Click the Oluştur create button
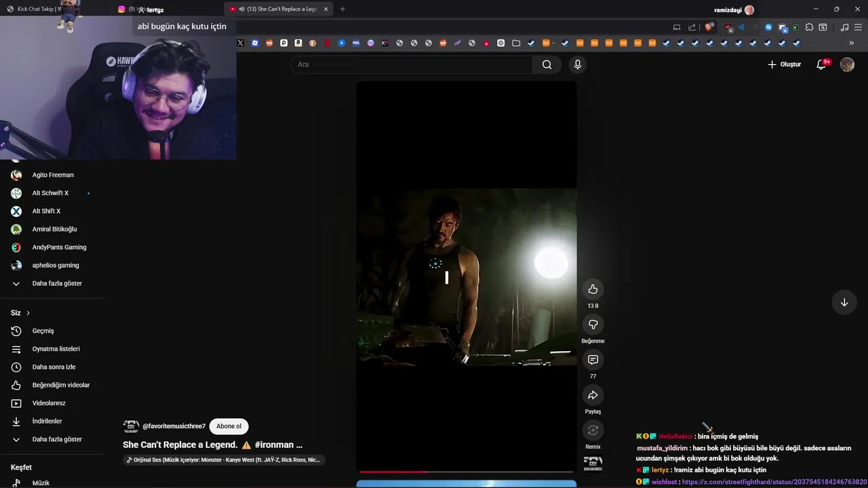The height and width of the screenshot is (488, 868). [x=785, y=64]
